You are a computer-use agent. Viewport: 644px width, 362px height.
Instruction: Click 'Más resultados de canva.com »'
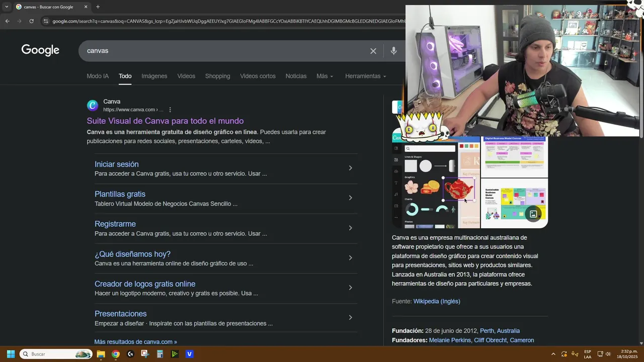coord(136,342)
